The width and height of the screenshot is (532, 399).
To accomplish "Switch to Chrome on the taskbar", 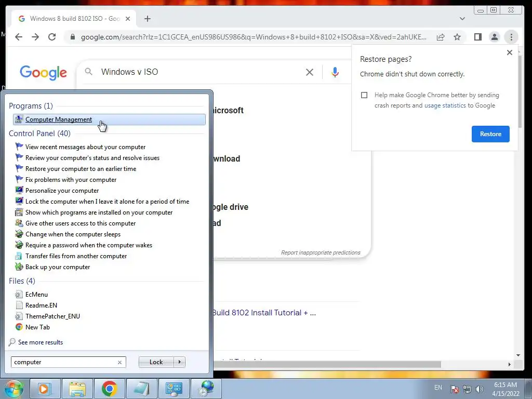I will [x=109, y=389].
